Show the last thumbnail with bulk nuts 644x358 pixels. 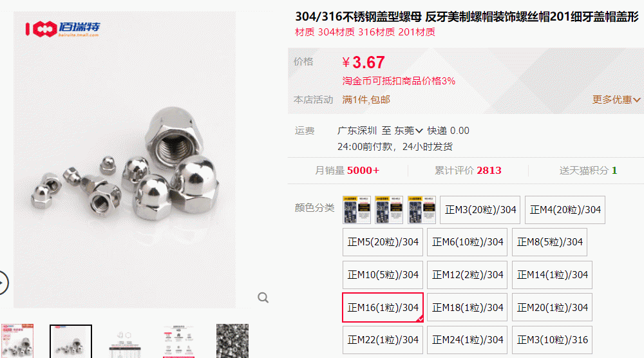coord(232,341)
